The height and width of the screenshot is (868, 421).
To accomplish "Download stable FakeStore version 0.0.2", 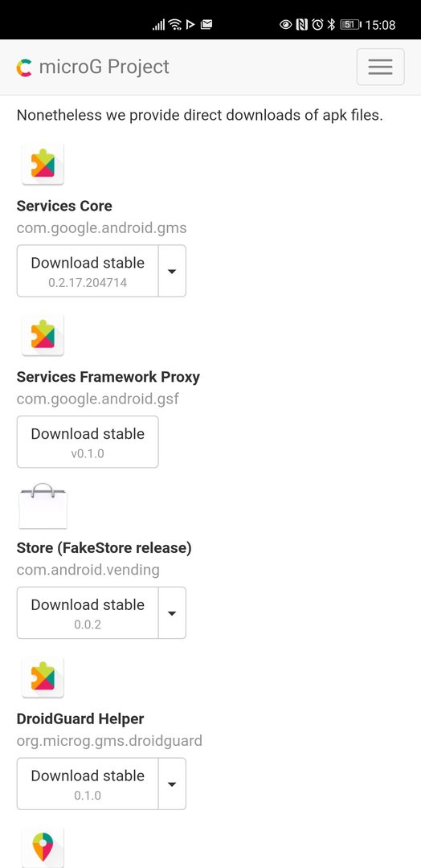I will pos(88,612).
